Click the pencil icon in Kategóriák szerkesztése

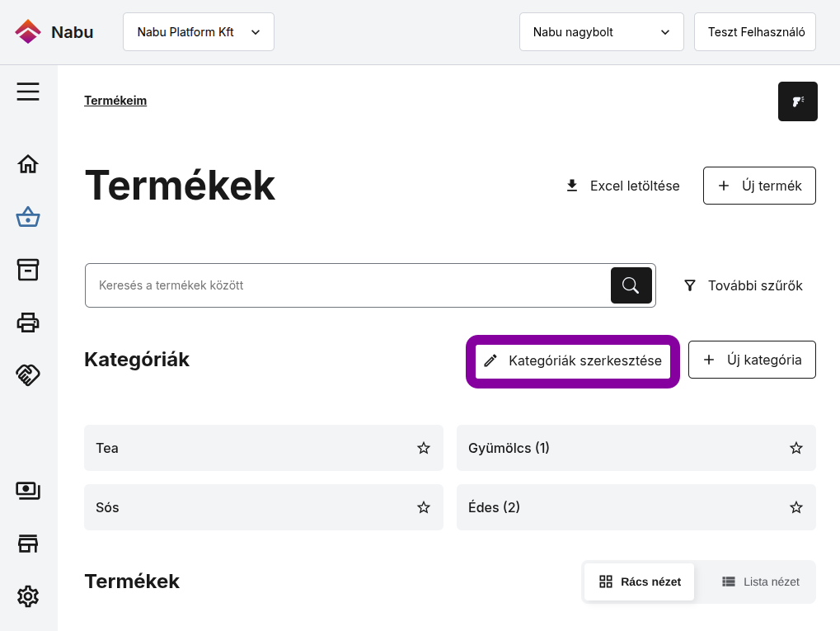(x=490, y=360)
